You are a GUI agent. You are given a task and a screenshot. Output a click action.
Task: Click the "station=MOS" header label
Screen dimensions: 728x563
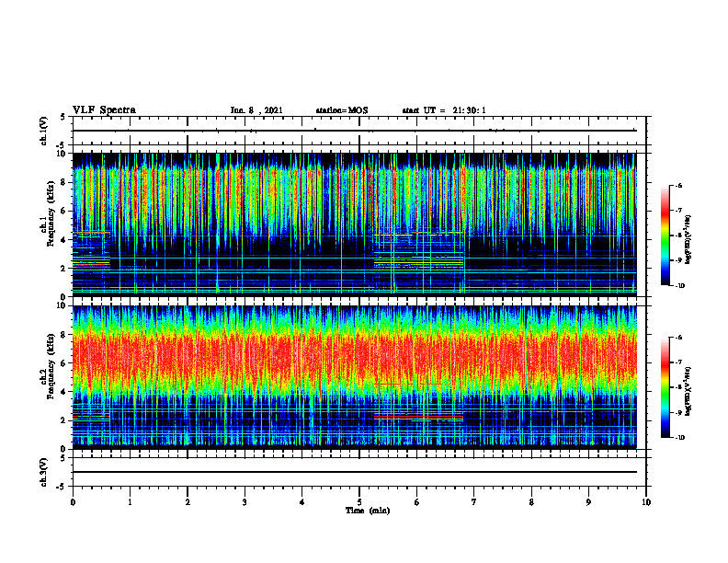point(342,110)
